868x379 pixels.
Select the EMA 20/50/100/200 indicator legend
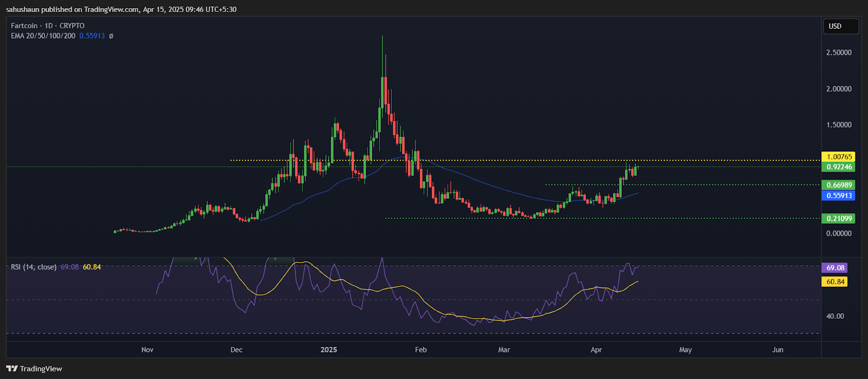pyautogui.click(x=43, y=36)
